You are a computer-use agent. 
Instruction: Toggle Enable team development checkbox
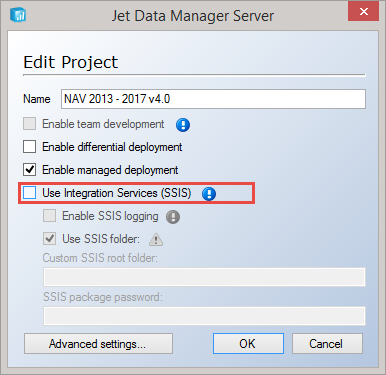click(30, 124)
